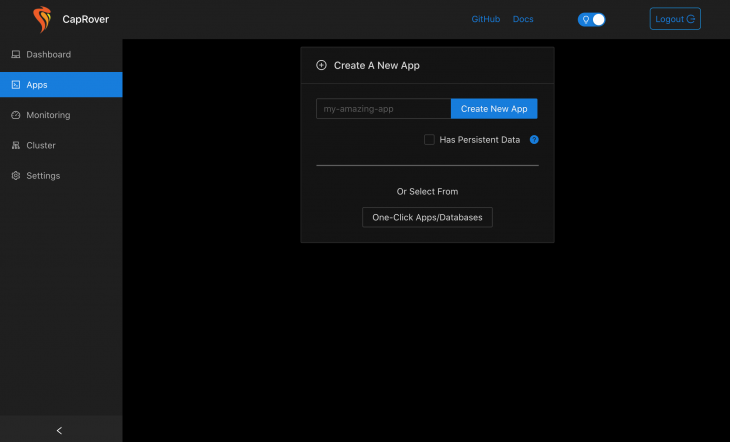Viewport: 730px width, 442px height.
Task: Click the Logout button
Action: 675,19
